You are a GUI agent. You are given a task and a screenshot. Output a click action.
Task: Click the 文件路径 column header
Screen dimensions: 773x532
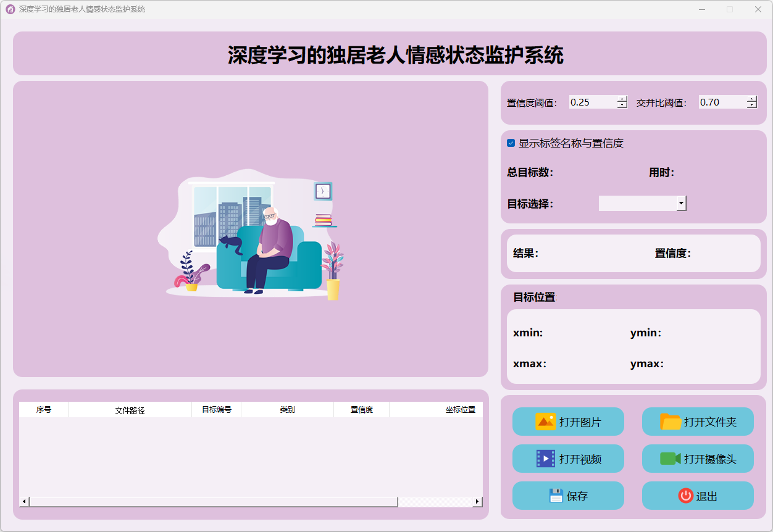pyautogui.click(x=130, y=410)
